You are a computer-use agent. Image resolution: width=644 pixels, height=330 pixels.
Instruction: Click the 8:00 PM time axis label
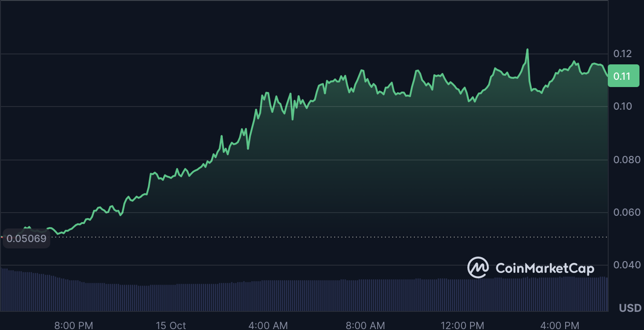coord(74,325)
